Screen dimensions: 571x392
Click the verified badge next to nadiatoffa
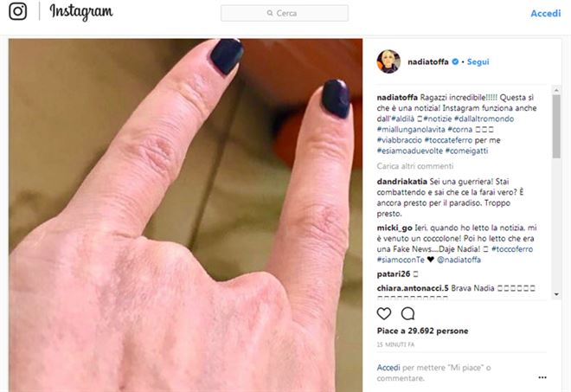tap(455, 62)
